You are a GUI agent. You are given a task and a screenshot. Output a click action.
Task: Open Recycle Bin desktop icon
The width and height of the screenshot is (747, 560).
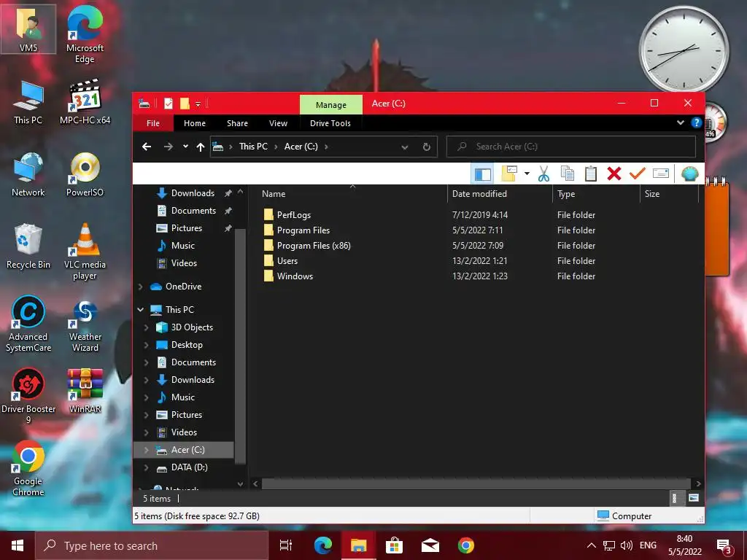[28, 246]
